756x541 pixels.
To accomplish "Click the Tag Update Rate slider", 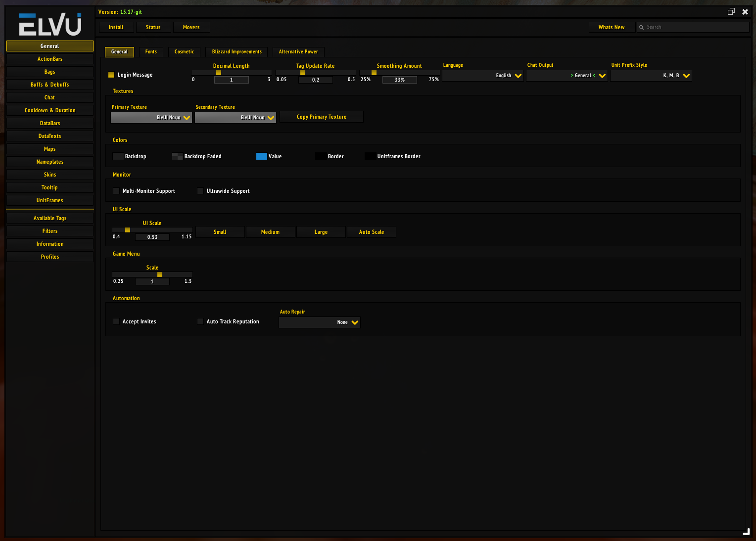I will point(316,73).
